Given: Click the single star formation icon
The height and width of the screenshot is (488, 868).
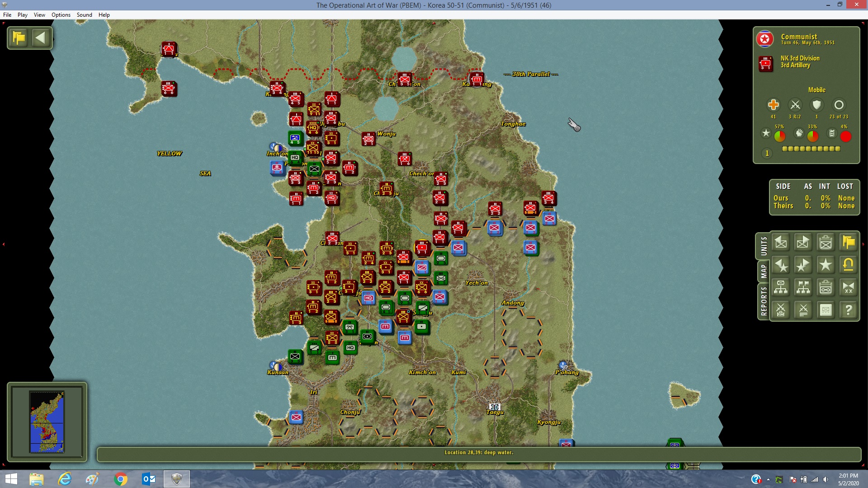Looking at the screenshot, I should click(x=826, y=265).
